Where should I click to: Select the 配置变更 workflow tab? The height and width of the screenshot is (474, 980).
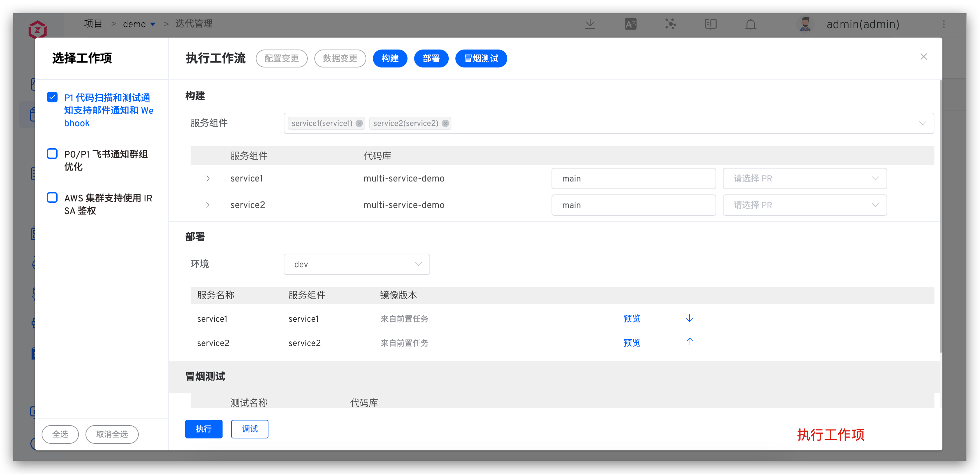pyautogui.click(x=281, y=59)
